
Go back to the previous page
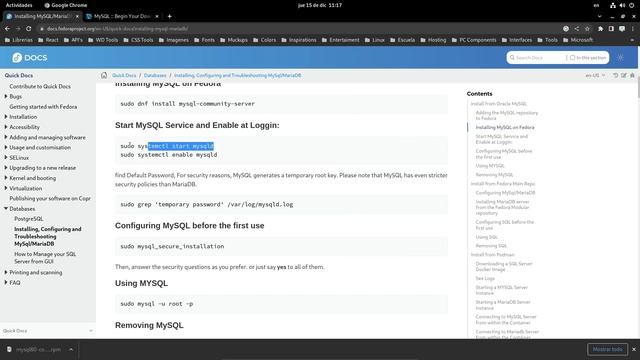(7, 29)
